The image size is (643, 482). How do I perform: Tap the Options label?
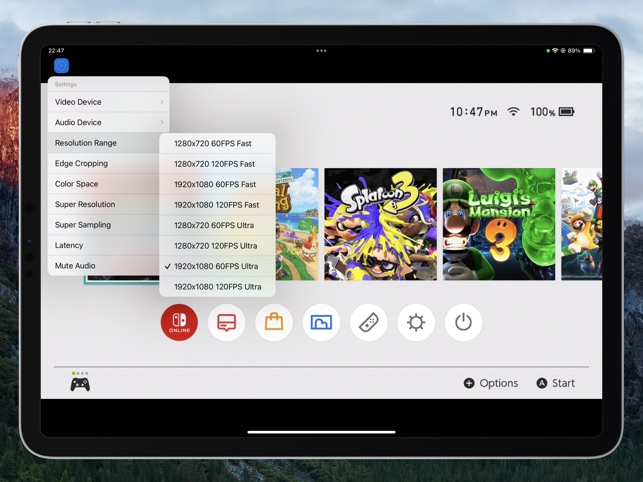(499, 383)
